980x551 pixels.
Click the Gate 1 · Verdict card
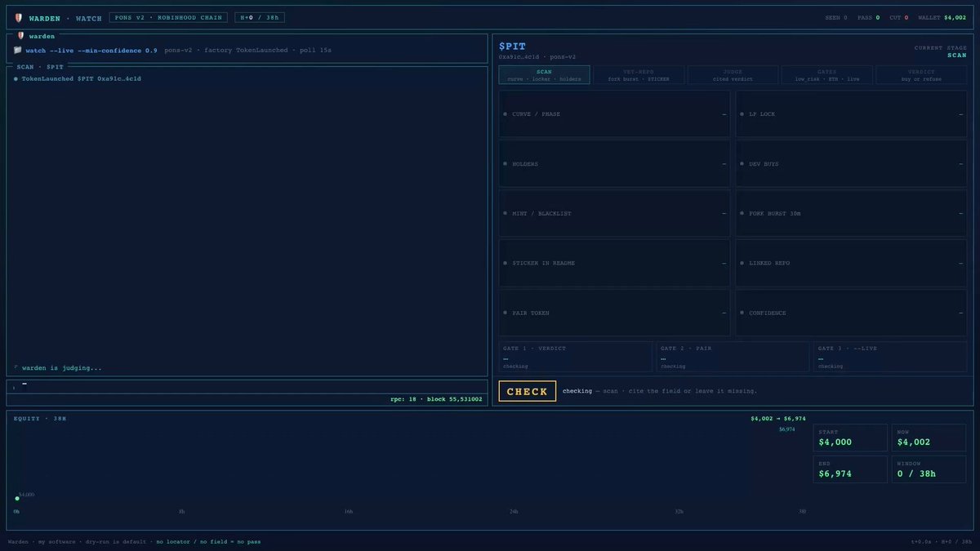576,357
